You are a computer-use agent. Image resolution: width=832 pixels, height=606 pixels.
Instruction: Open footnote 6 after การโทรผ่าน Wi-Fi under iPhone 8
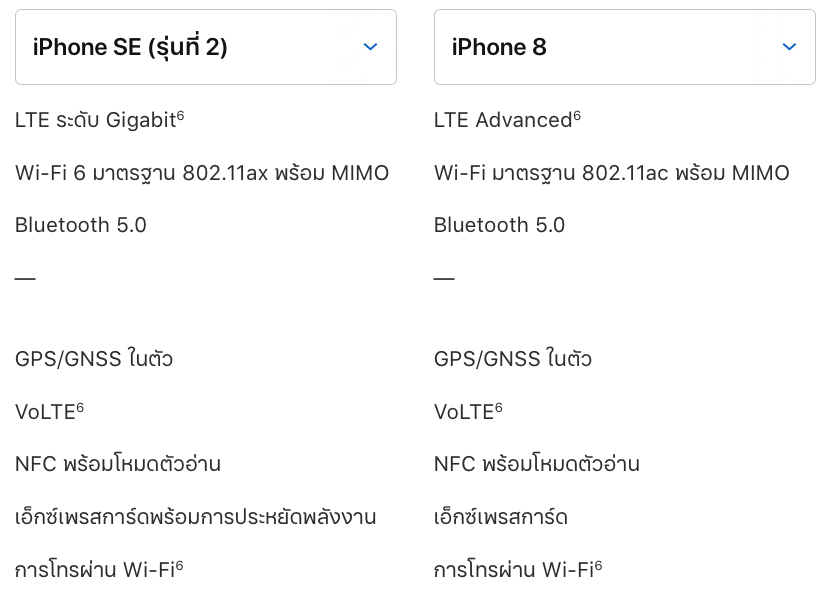pos(598,566)
